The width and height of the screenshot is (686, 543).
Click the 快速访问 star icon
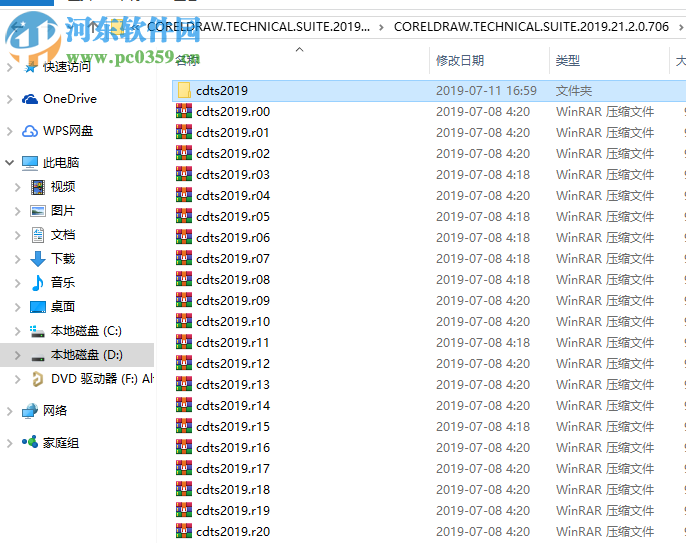coord(30,67)
